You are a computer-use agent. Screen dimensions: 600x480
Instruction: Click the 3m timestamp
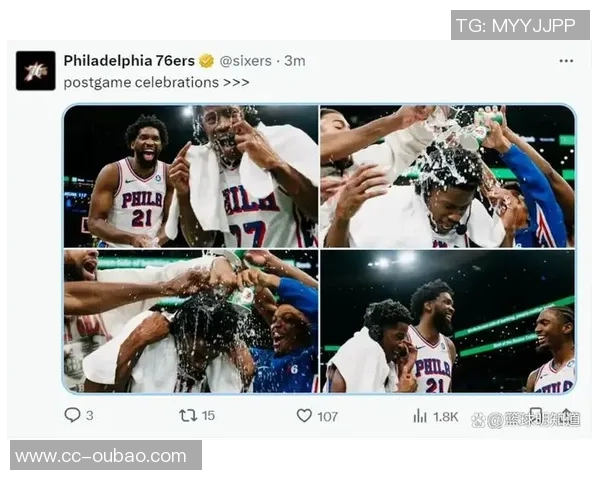(295, 61)
